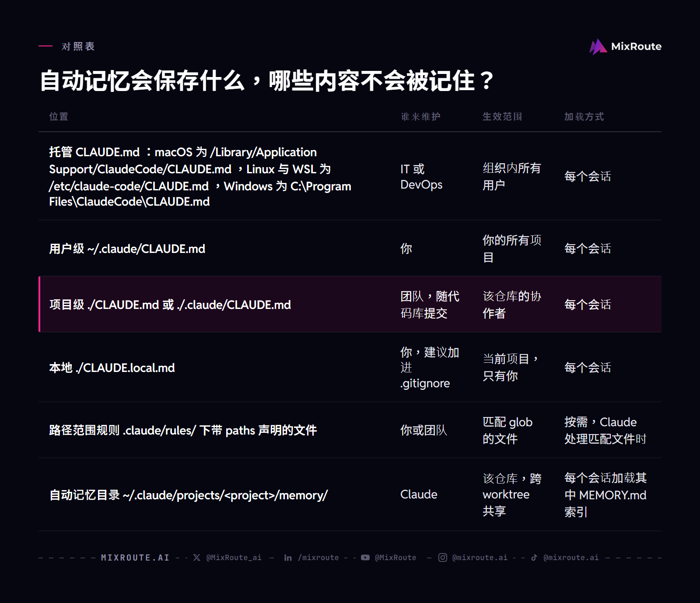Open the @mixroute.ai Instagram handle

[480, 557]
